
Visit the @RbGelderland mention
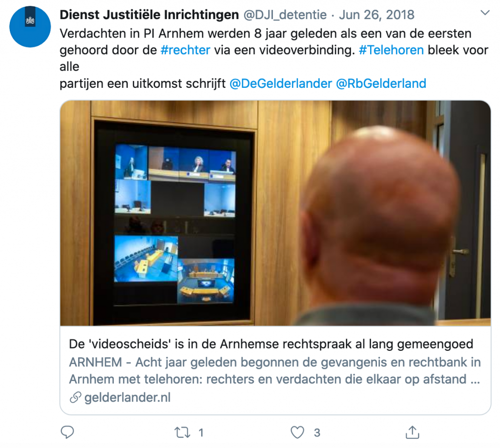tap(381, 83)
